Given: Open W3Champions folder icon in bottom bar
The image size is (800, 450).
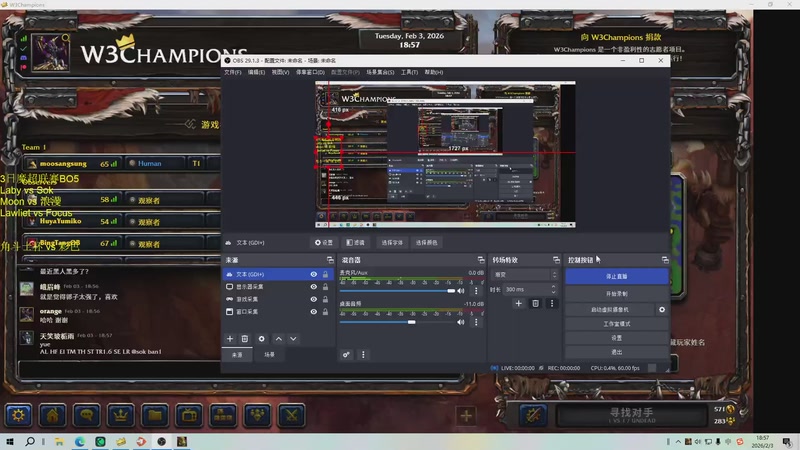Looking at the screenshot, I should coord(155,415).
